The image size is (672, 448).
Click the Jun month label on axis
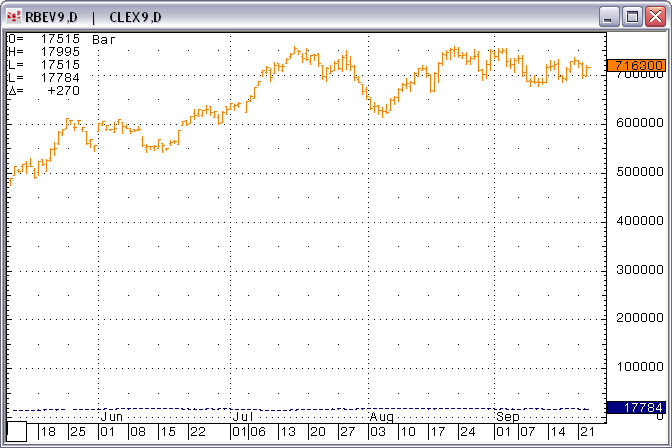pos(112,415)
